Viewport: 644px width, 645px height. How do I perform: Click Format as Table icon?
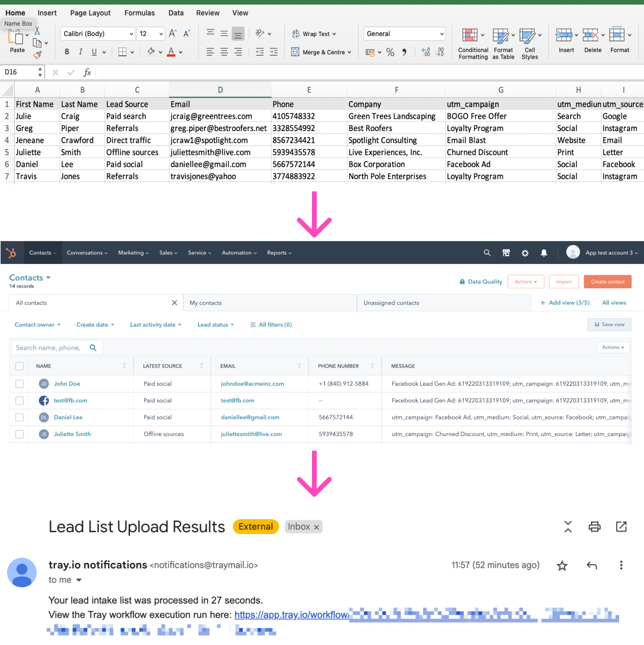500,36
